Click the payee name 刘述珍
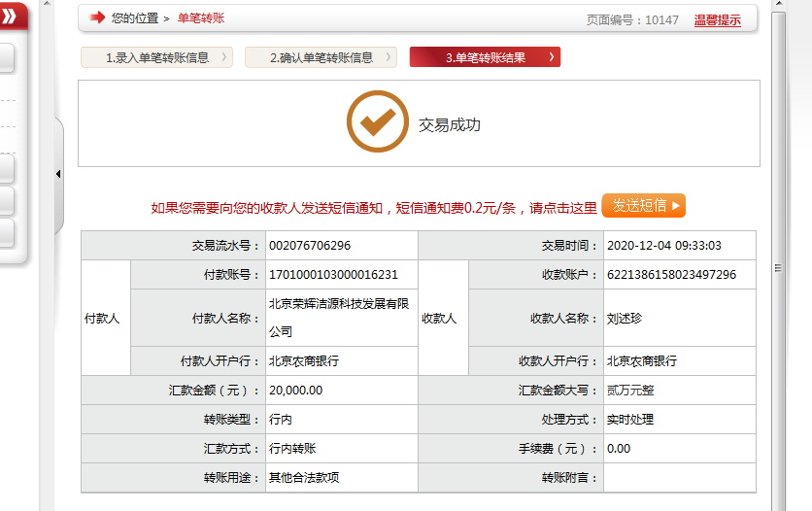812x511 pixels. coord(626,318)
